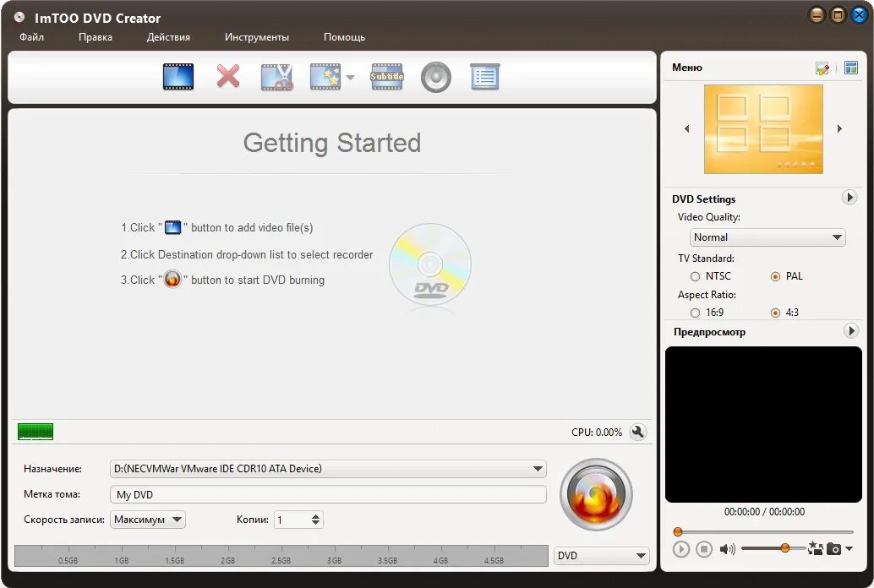This screenshot has height=588, width=874.
Task: Open the Правка menu
Action: coord(96,37)
